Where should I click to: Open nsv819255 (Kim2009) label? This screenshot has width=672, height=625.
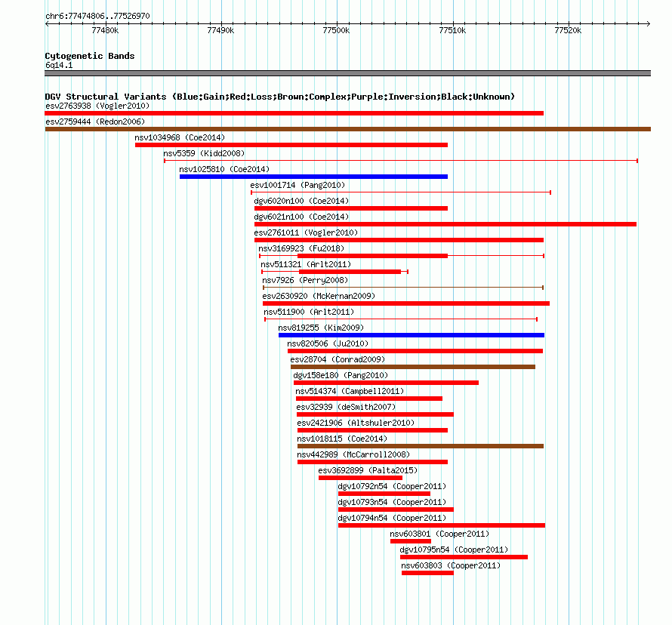tap(321, 328)
